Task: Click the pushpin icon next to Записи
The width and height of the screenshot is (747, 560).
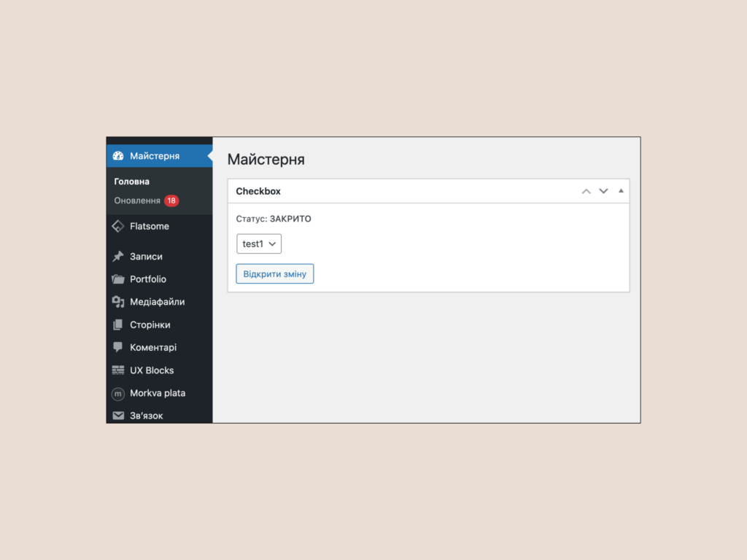Action: tap(117, 256)
